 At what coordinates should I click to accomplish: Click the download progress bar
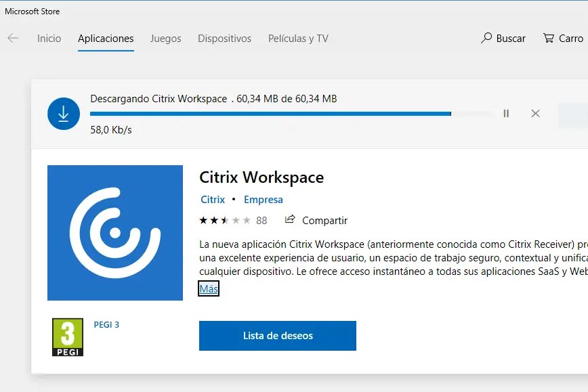point(291,114)
